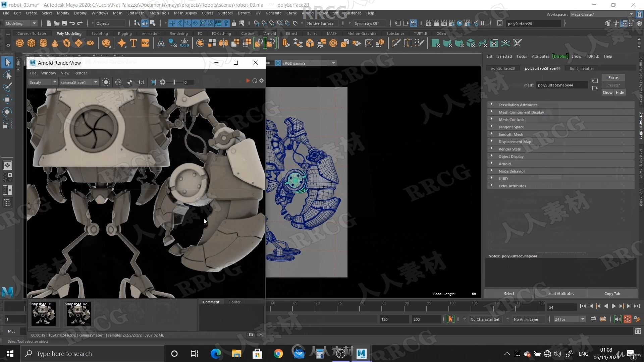Click the Snapshot_01 thumbnail in timeline
644x362 pixels.
(x=43, y=314)
